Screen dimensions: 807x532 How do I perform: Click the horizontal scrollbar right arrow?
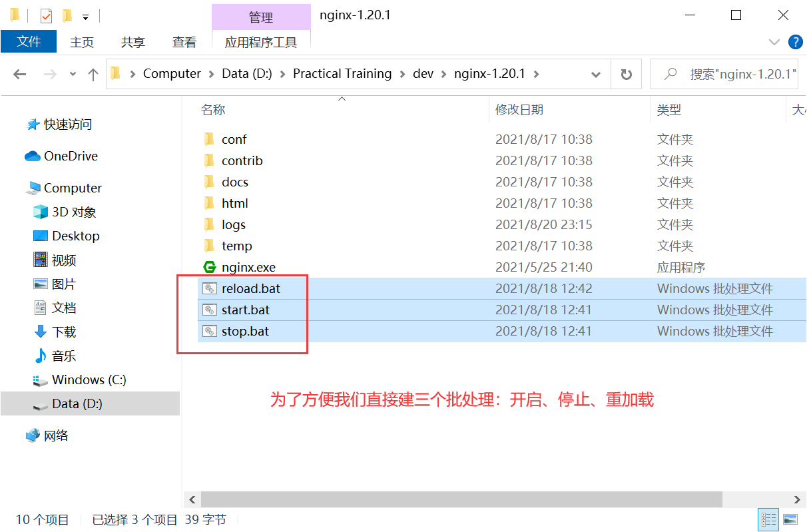click(798, 499)
